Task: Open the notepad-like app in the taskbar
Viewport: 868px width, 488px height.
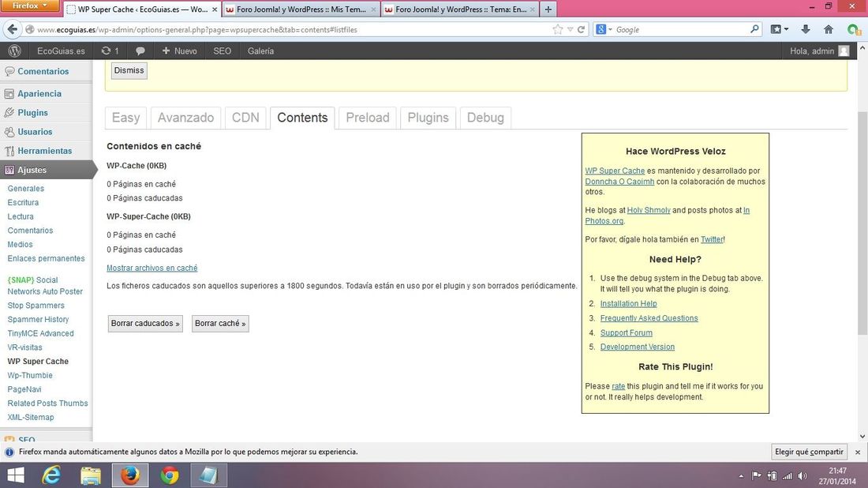Action: tap(208, 475)
